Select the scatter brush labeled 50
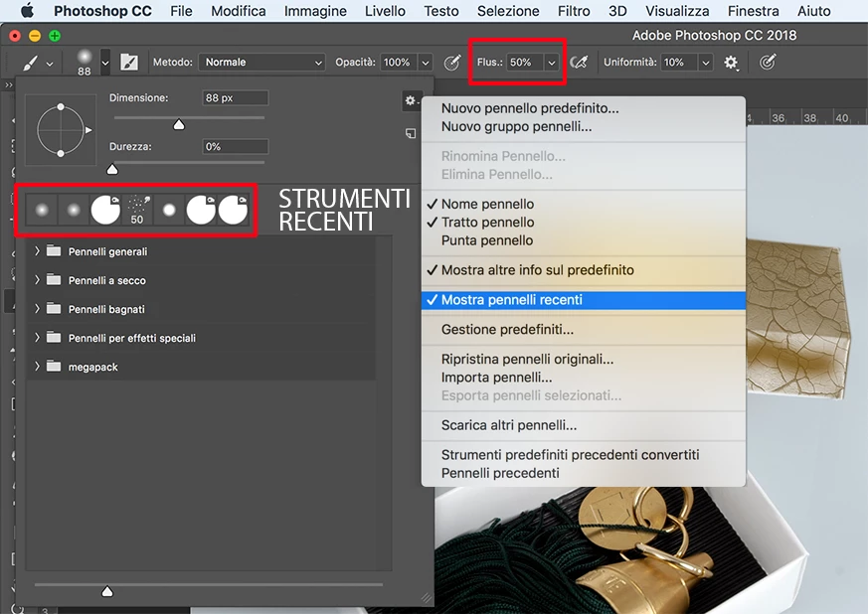This screenshot has width=868, height=614. coord(137,210)
